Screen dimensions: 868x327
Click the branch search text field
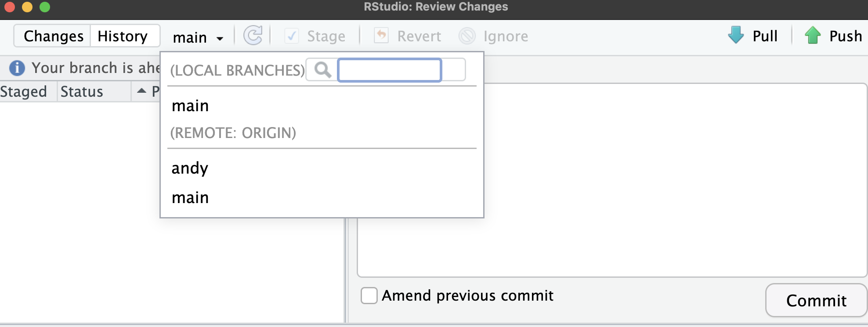coord(389,70)
